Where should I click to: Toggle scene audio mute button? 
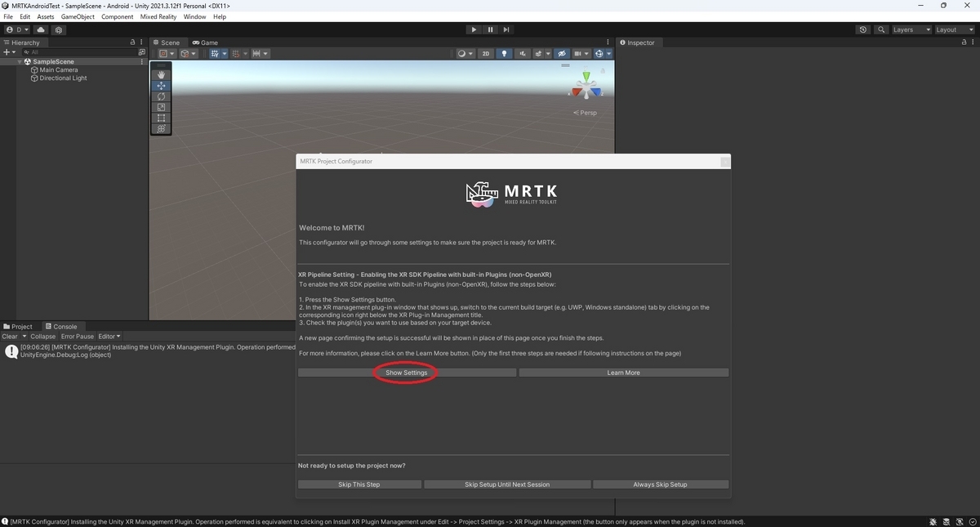[523, 53]
